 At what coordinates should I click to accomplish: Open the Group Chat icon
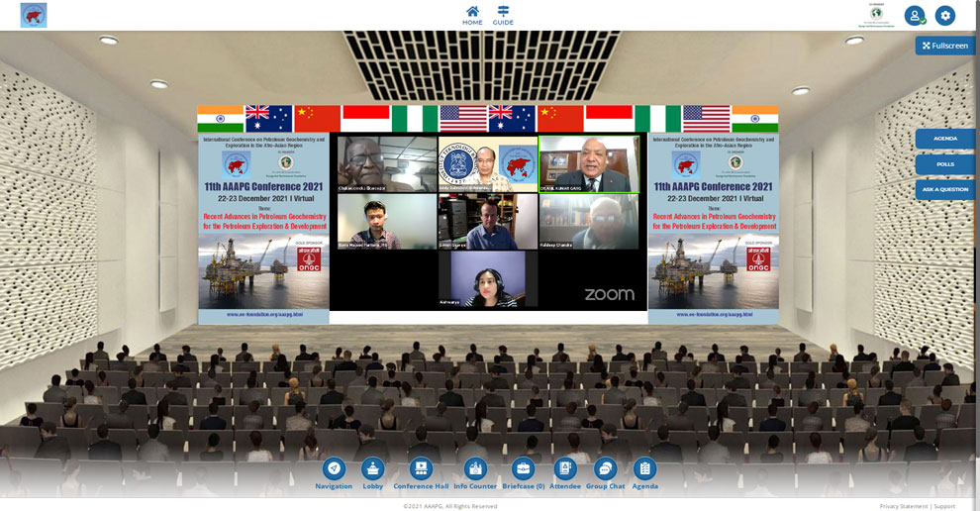(x=605, y=473)
